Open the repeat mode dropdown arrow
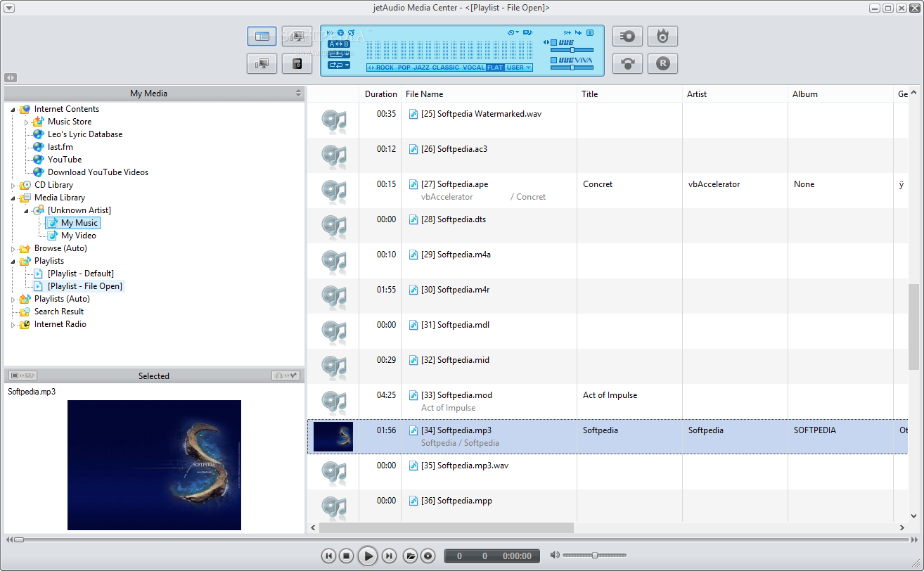 [347, 65]
